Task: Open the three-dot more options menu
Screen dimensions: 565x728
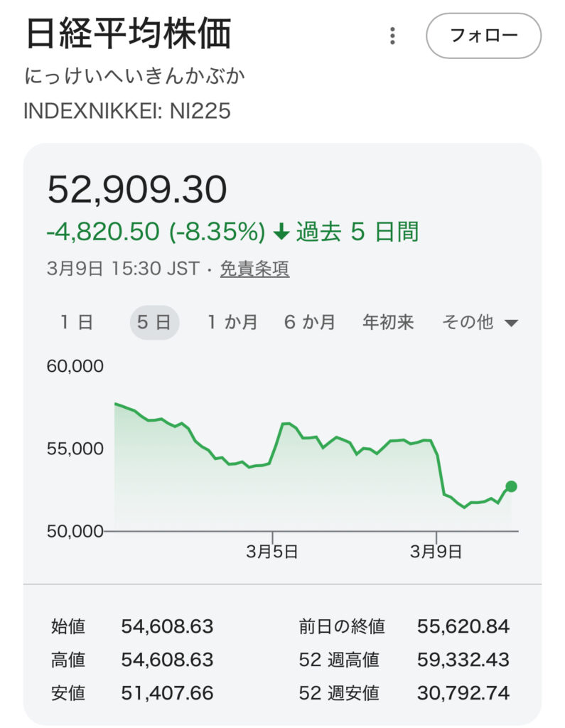Action: tap(392, 36)
